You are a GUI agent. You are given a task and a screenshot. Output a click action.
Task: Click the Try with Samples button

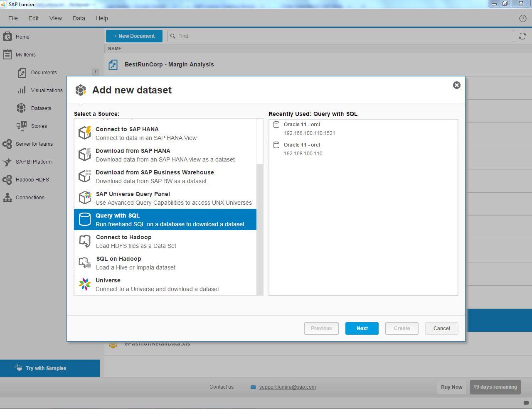coord(50,368)
